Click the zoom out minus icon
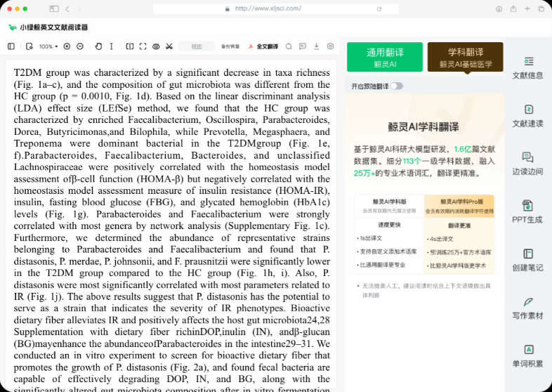The width and height of the screenshot is (552, 392). pos(80,46)
